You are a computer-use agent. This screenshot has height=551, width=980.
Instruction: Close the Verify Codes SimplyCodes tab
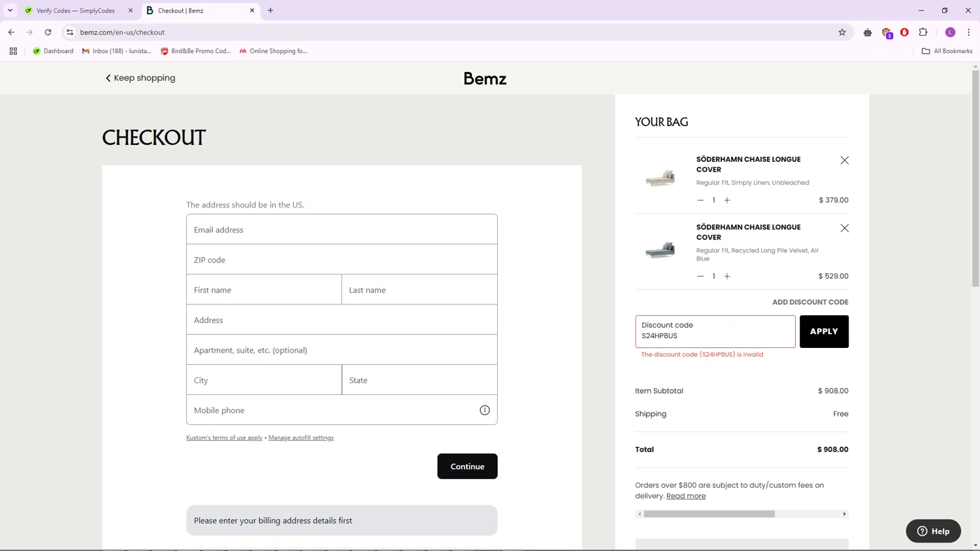[131, 10]
